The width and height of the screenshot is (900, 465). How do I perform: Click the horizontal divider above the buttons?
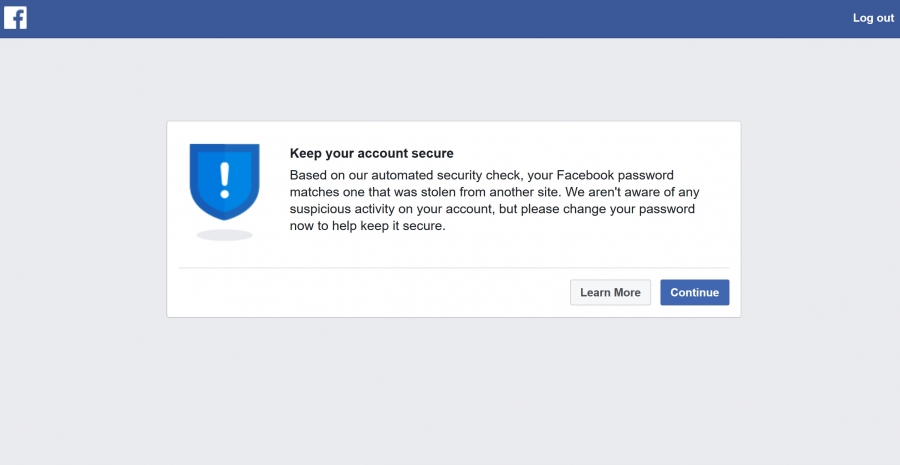453,268
